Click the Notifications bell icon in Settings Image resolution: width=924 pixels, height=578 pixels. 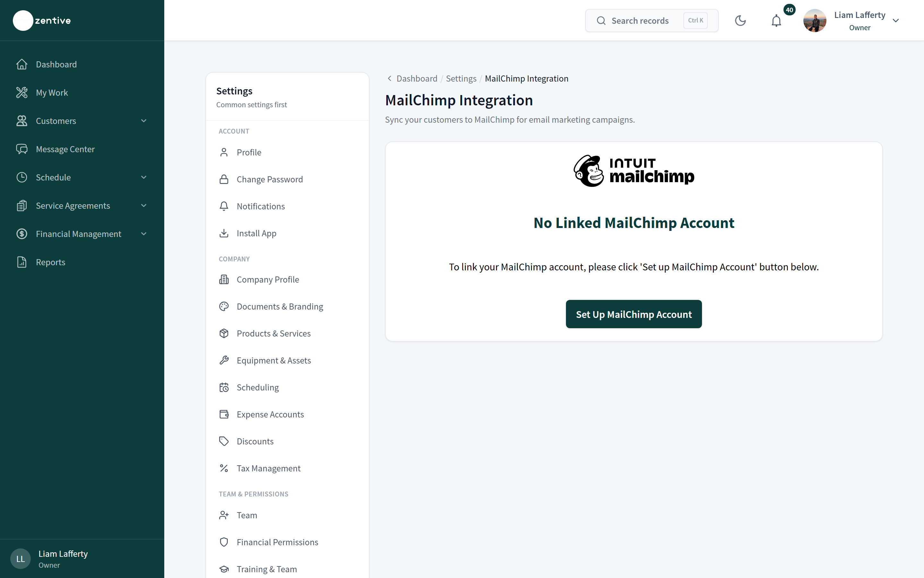pyautogui.click(x=224, y=206)
